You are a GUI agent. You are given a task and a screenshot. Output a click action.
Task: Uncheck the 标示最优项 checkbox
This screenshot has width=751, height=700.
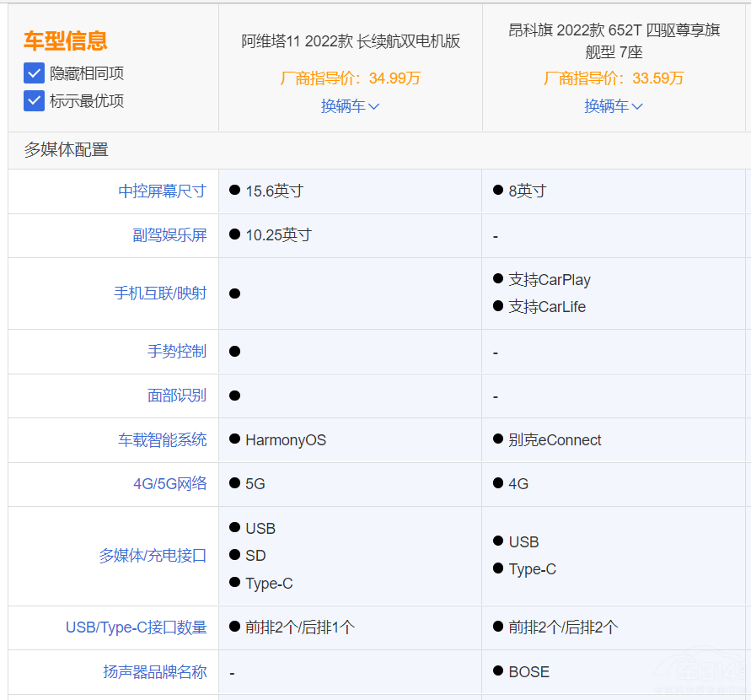click(x=34, y=101)
